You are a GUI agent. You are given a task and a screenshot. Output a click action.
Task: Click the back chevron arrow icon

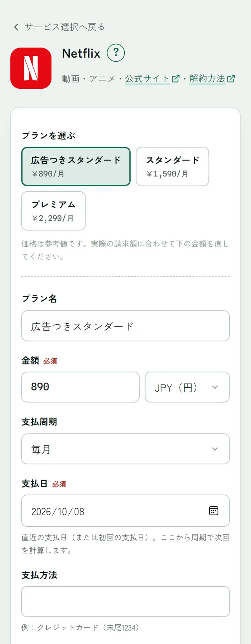tap(16, 27)
